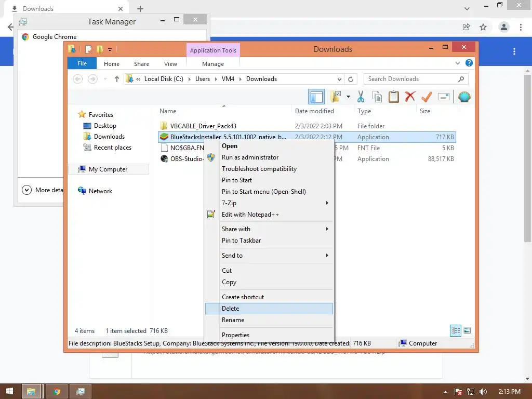532x399 pixels.
Task: Switch to large icons view
Action: click(467, 330)
